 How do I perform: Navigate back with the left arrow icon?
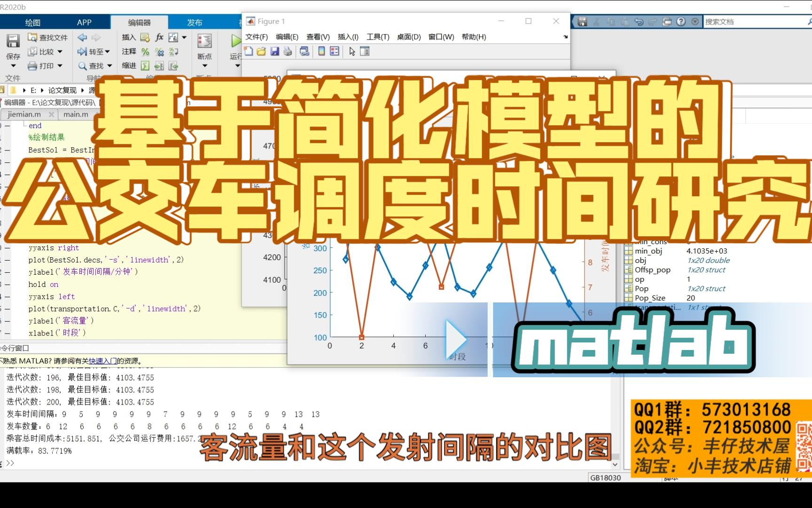[82, 38]
